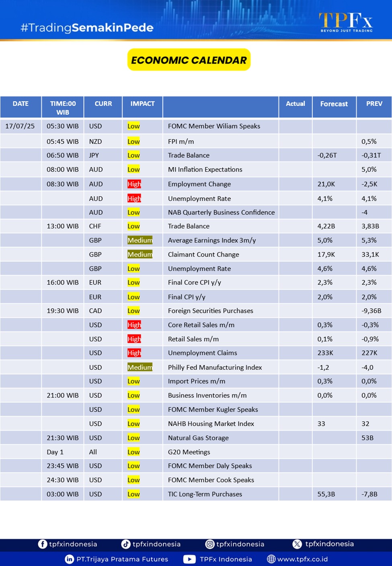Click the LinkedIn icon beside PT.Trijaya Pratama Futures
392x566 pixels.
click(x=70, y=559)
